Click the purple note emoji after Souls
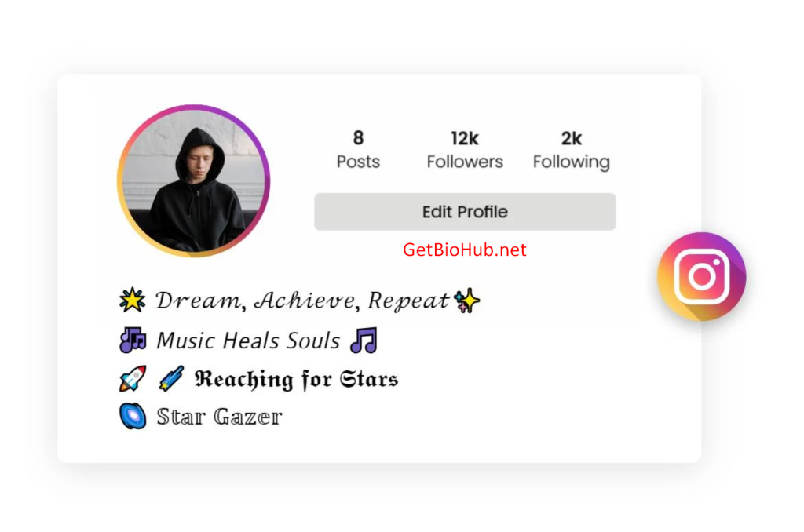 tap(364, 341)
